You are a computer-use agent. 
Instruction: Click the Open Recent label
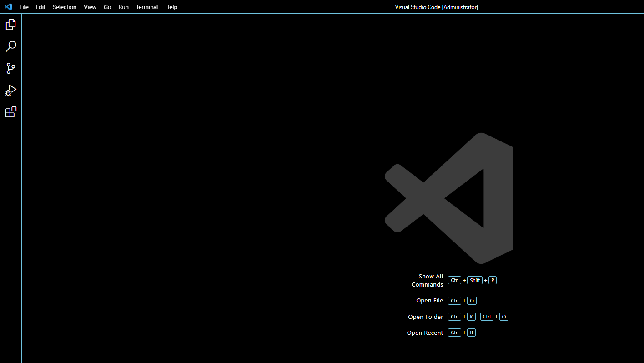point(425,333)
